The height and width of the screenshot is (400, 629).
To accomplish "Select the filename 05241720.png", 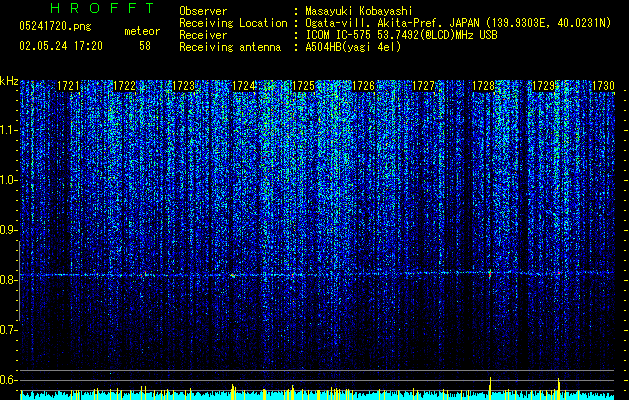I will pyautogui.click(x=55, y=27).
